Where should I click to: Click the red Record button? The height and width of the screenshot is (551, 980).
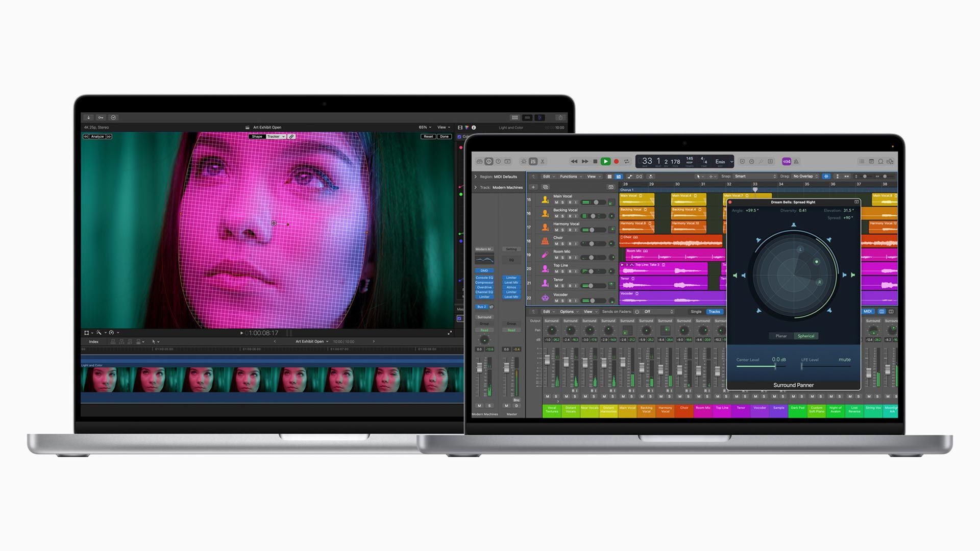click(616, 162)
